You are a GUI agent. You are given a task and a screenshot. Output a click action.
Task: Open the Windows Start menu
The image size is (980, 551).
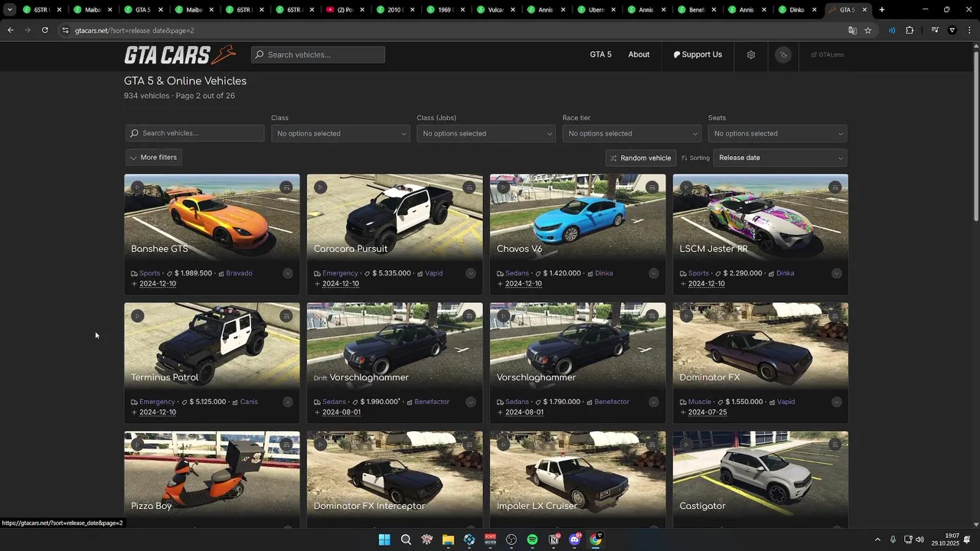[384, 540]
